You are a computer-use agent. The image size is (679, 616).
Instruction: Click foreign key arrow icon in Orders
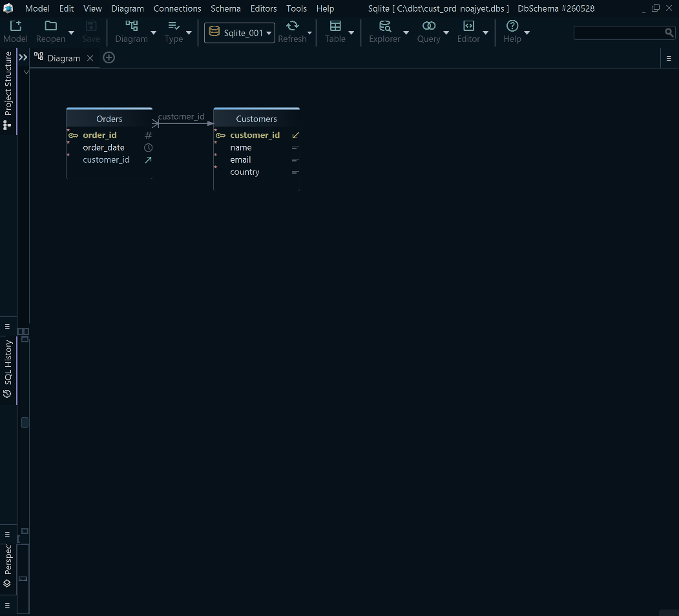148,159
